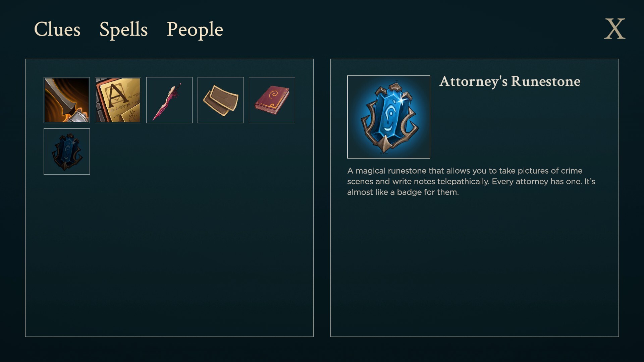Viewport: 644px width, 362px height.
Task: Click empty space at bottom of clue grid panel
Action: pos(169,285)
